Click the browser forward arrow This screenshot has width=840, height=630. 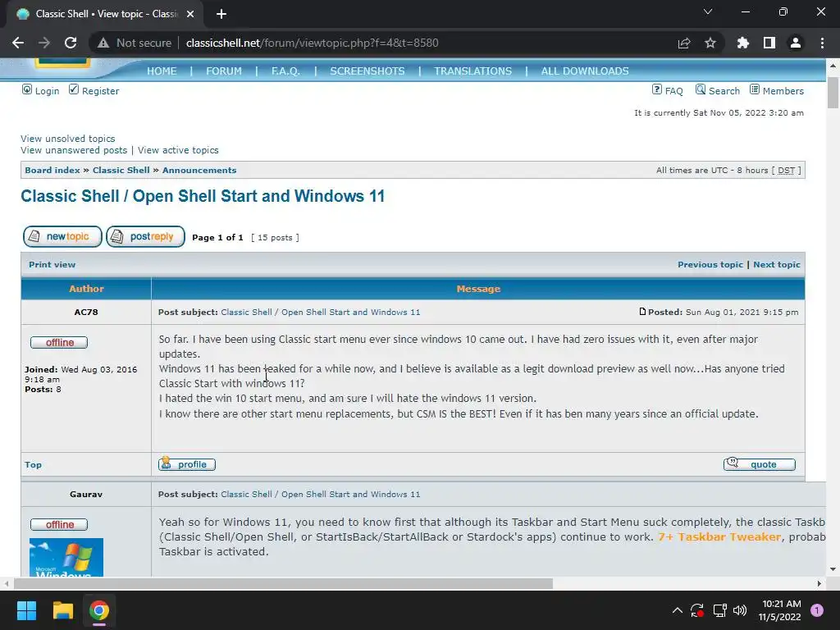coord(44,43)
